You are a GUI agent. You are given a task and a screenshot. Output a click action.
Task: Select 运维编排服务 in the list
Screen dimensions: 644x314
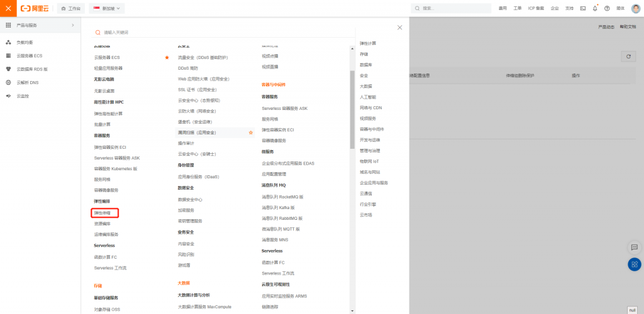click(106, 234)
